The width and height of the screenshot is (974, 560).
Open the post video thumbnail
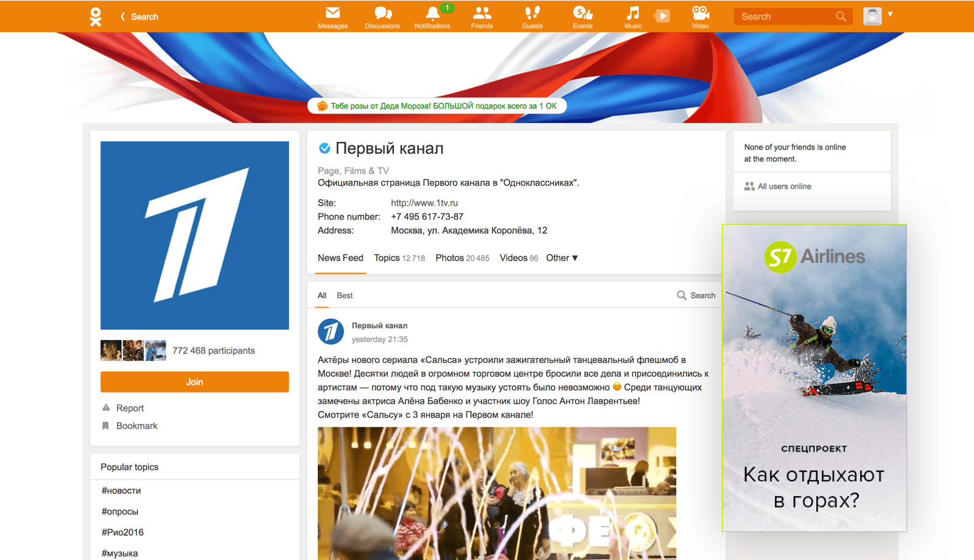coord(497,493)
